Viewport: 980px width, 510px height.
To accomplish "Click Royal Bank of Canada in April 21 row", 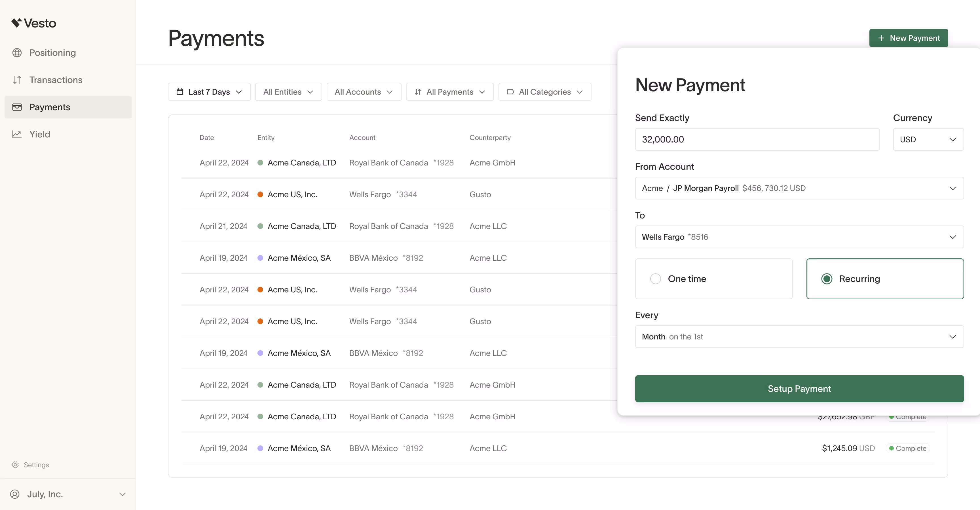I will 388,226.
